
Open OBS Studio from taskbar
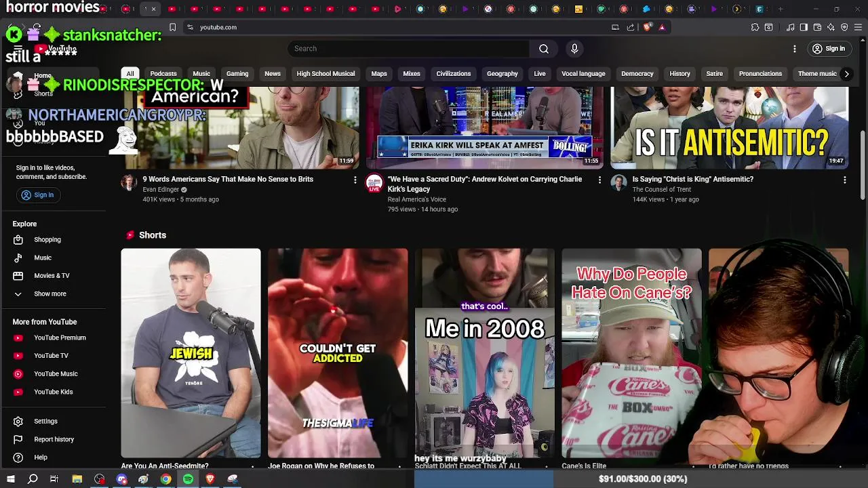coord(100,479)
